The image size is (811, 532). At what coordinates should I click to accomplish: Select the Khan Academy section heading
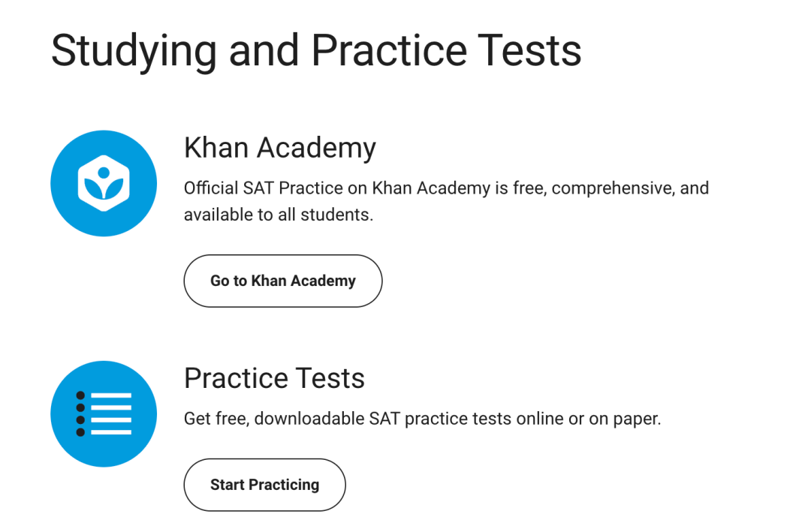279,148
